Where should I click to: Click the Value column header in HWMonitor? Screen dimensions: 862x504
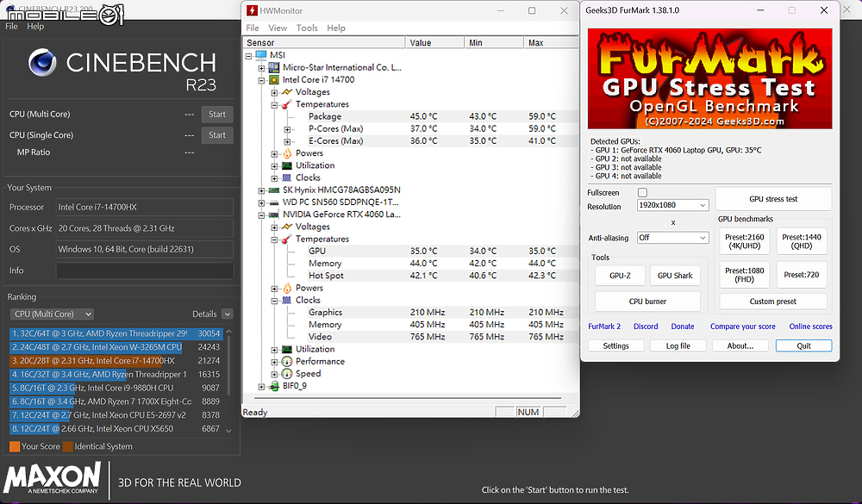coord(434,42)
